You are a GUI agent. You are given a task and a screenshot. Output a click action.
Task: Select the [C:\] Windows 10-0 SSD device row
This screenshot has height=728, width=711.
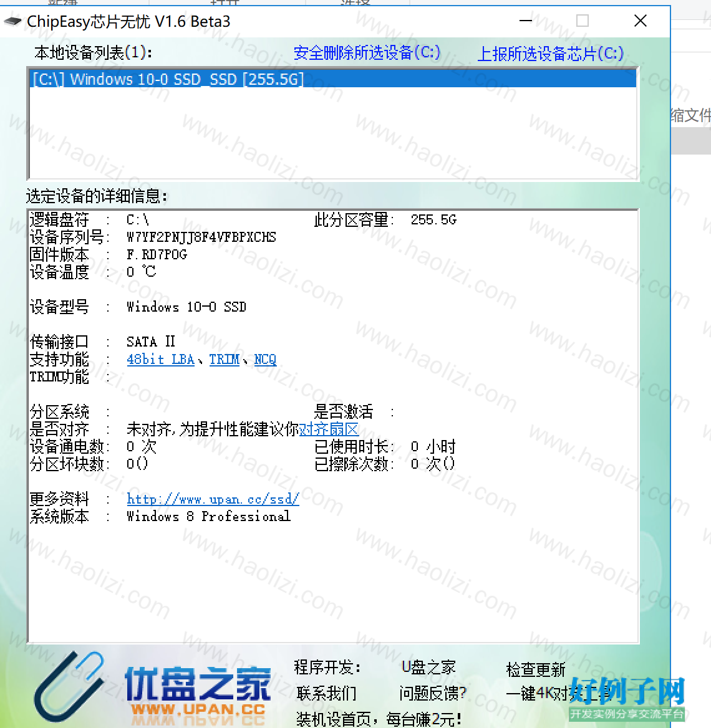(x=332, y=79)
